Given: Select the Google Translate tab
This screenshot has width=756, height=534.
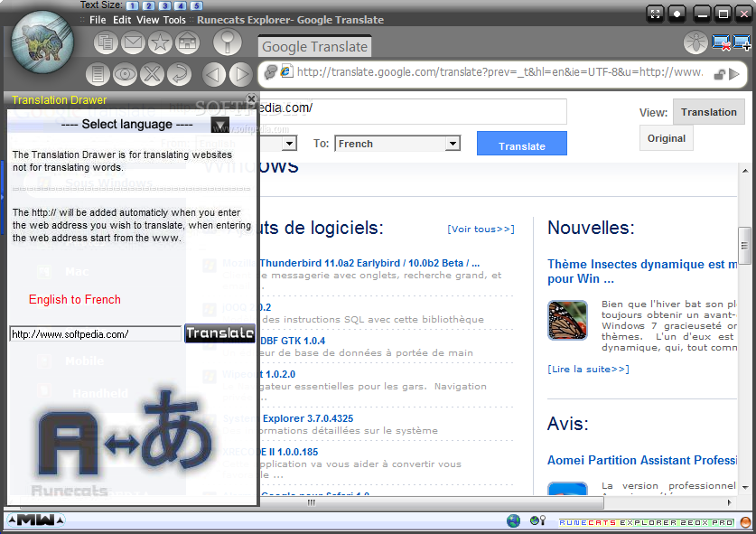Looking at the screenshot, I should pos(315,47).
